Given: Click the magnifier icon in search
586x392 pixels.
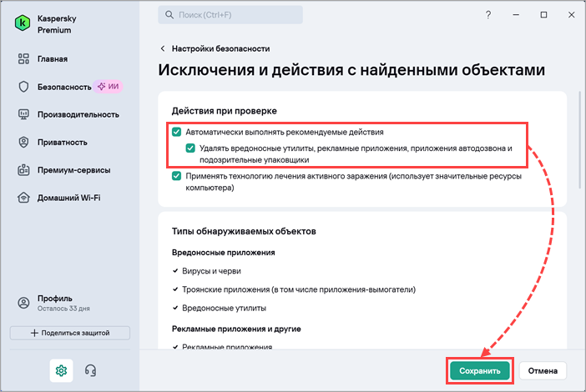Looking at the screenshot, I should (169, 15).
